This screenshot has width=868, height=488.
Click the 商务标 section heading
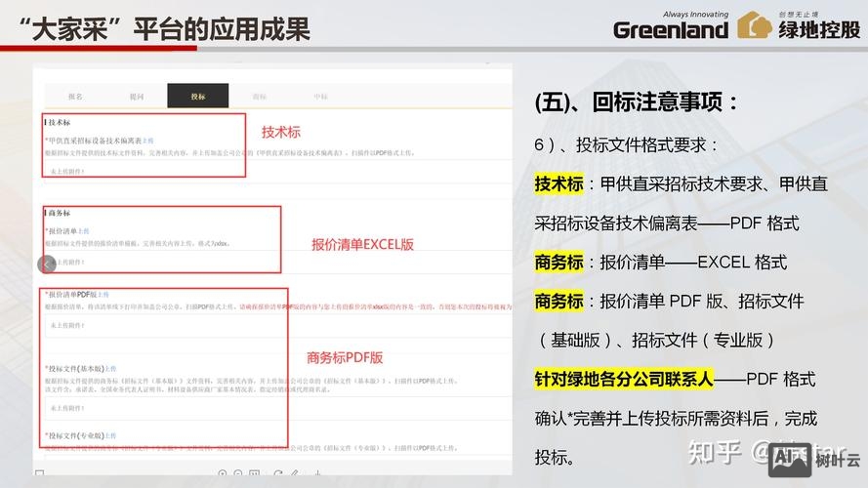pos(59,213)
